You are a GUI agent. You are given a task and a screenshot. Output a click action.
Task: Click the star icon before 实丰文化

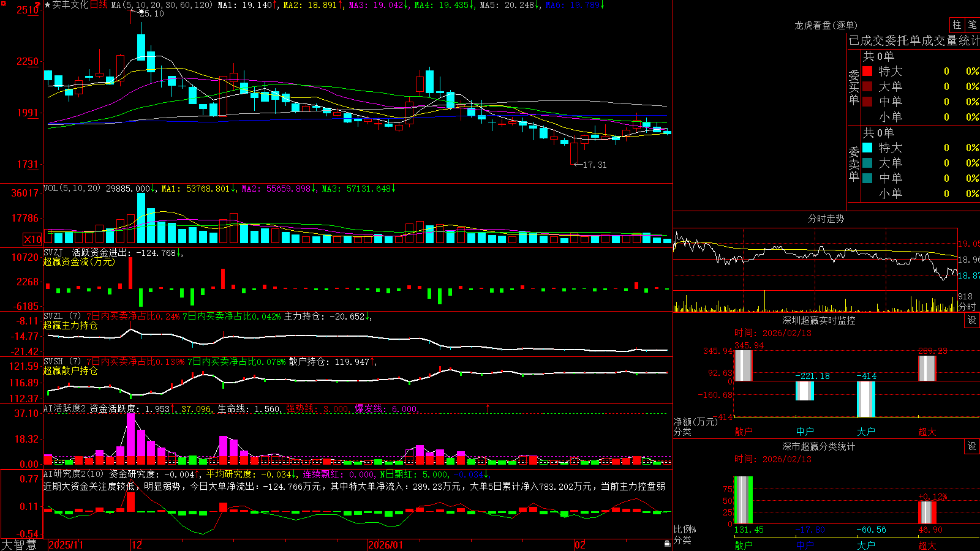click(47, 5)
